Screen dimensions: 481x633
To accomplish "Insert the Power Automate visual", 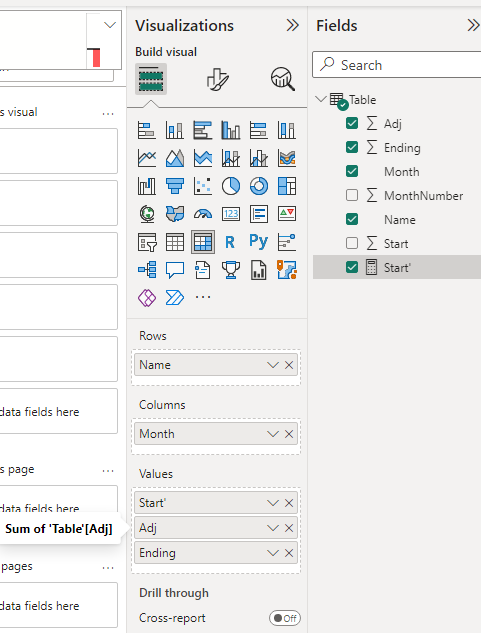I will coord(174,298).
